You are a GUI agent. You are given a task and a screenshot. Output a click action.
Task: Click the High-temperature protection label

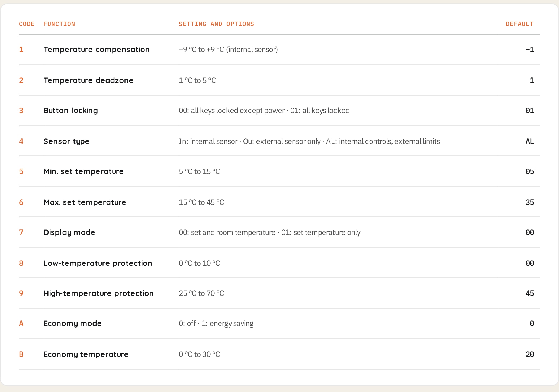pos(98,293)
